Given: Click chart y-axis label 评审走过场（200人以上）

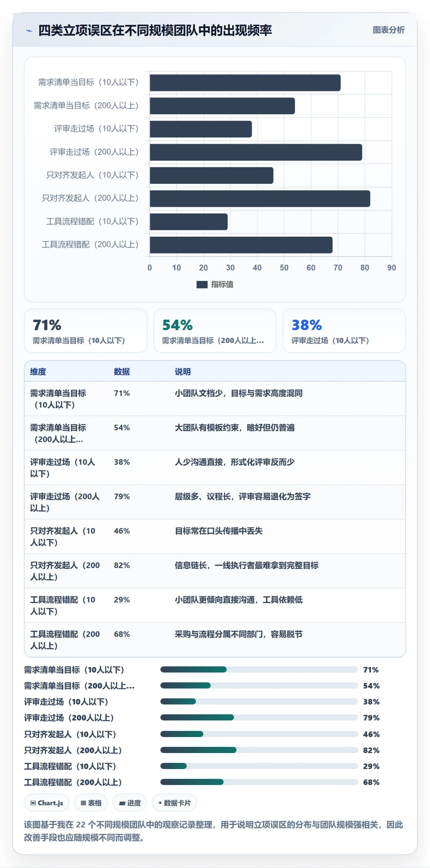Looking at the screenshot, I should point(94,152).
